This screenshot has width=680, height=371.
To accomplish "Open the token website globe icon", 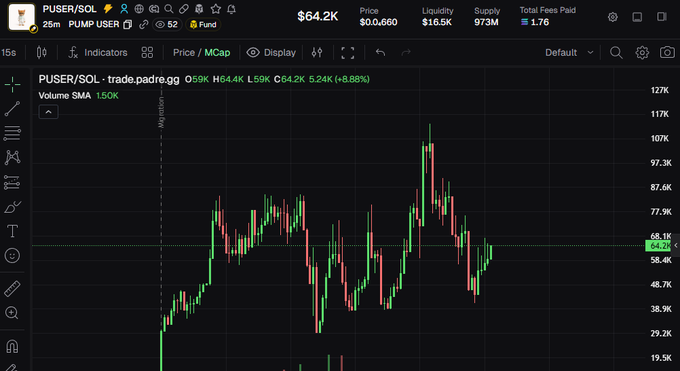I will (139, 9).
